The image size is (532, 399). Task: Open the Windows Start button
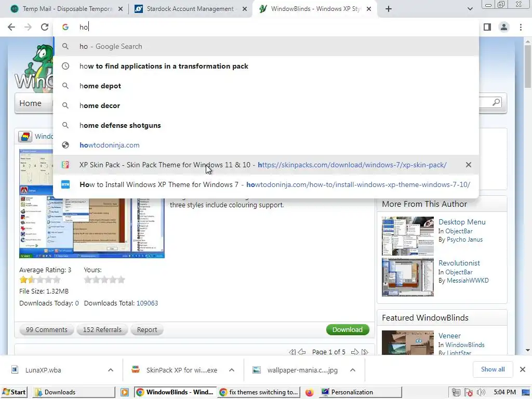click(14, 392)
